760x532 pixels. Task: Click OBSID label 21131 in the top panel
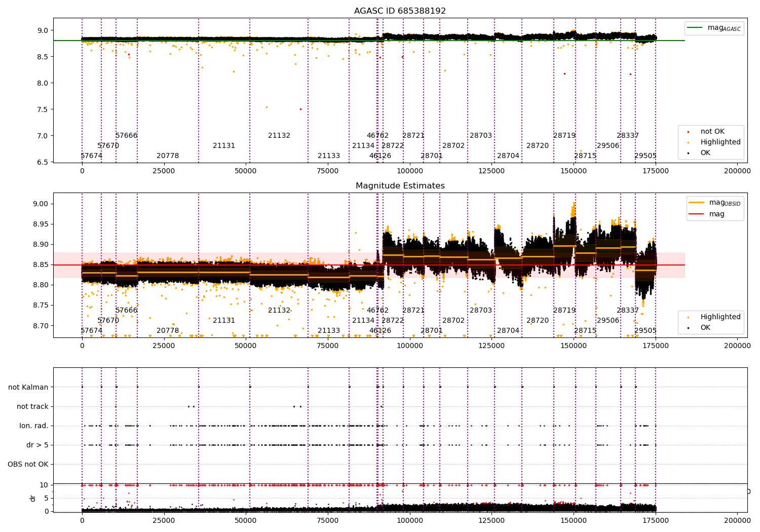pyautogui.click(x=224, y=146)
